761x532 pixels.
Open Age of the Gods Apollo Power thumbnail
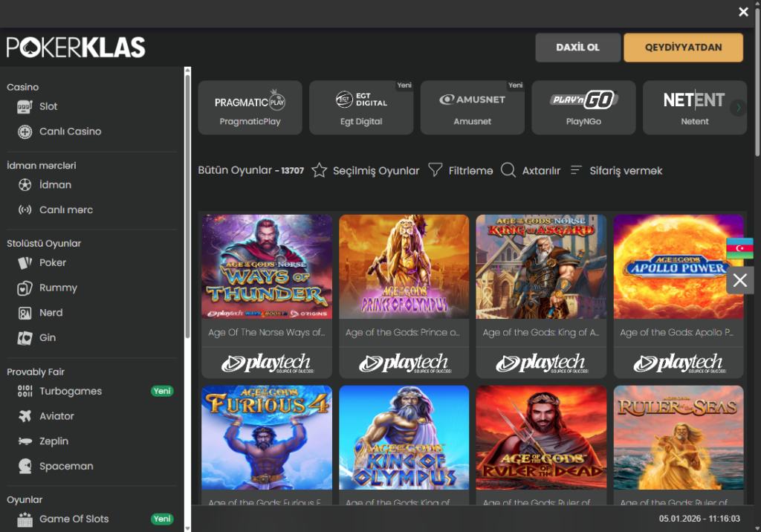(x=679, y=267)
